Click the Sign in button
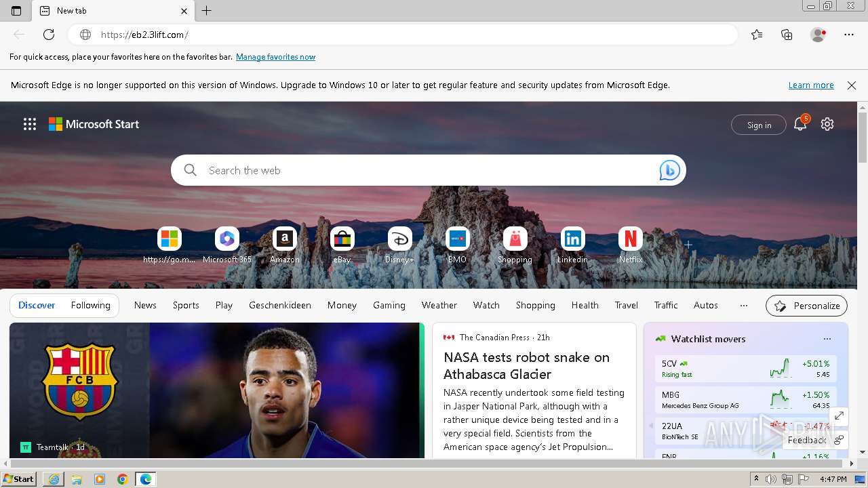 [x=759, y=125]
